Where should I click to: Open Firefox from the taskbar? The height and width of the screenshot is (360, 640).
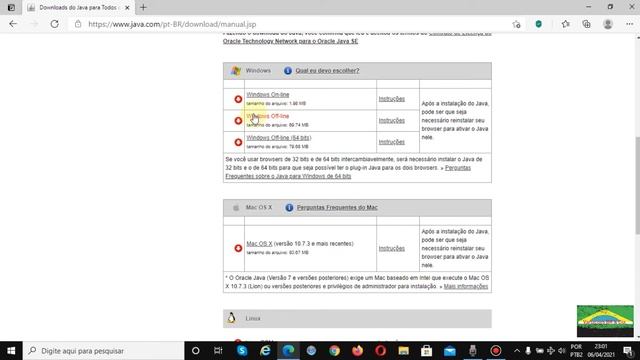tap(358, 351)
